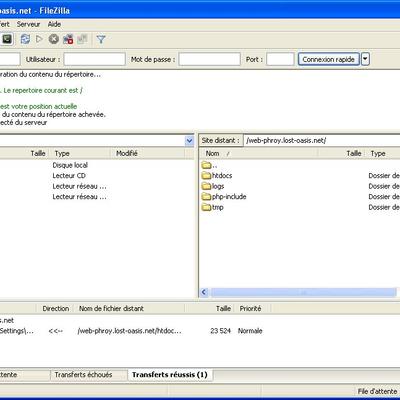The image size is (400, 400).
Task: Sort local files by Taille column
Action: 25,153
